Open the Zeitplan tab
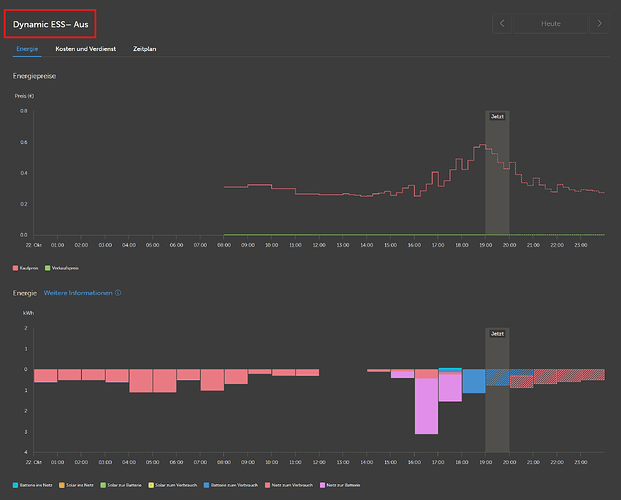Screen dimensions: 621x500 click(x=145, y=49)
